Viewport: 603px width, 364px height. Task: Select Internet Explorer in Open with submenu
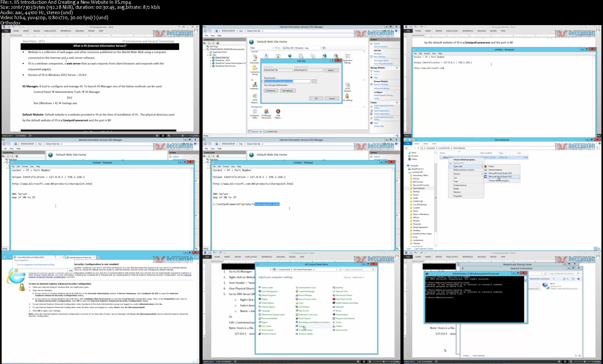[x=502, y=170]
